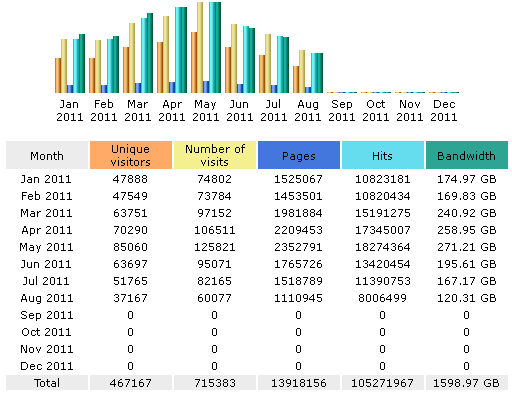
Task: Click the Jan 2011 orange unique visitors bar
Action: 58,75
